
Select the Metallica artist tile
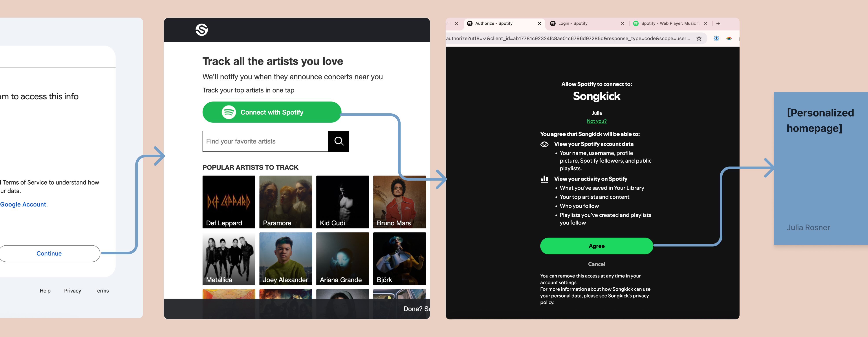(229, 259)
